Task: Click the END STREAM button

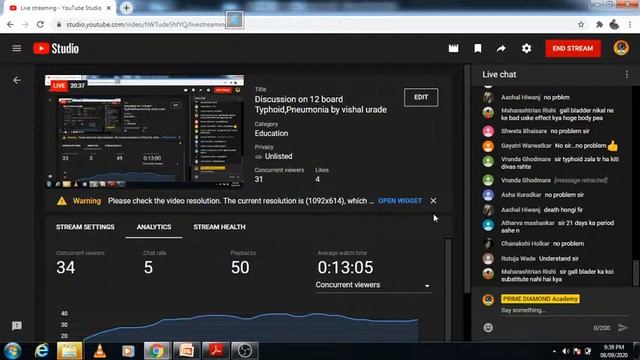Action: click(573, 49)
